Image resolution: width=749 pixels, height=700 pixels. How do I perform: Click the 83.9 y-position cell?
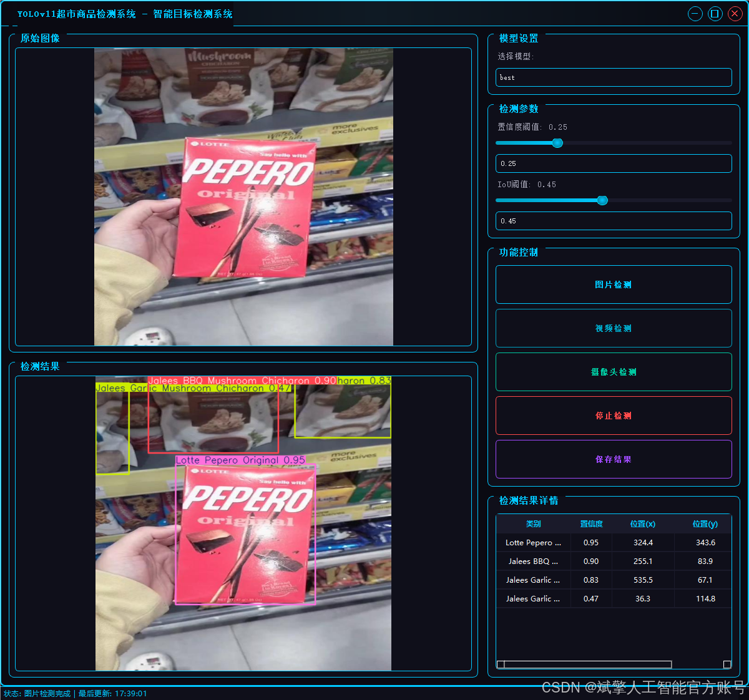click(705, 561)
